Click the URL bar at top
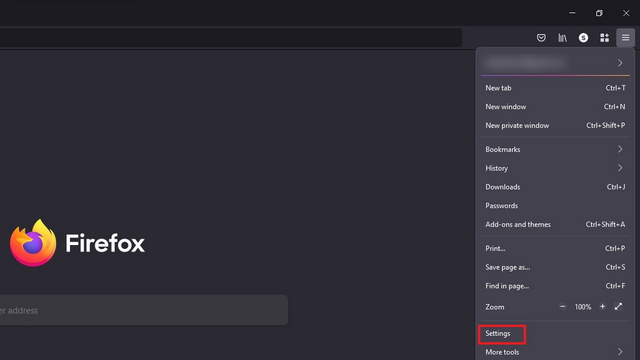This screenshot has height=360, width=640. tap(231, 38)
